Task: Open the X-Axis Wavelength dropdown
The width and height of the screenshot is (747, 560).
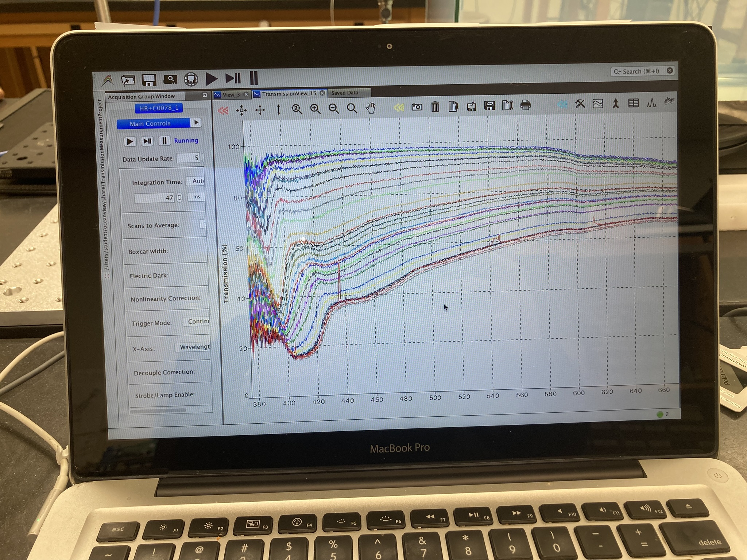Action: tap(194, 347)
